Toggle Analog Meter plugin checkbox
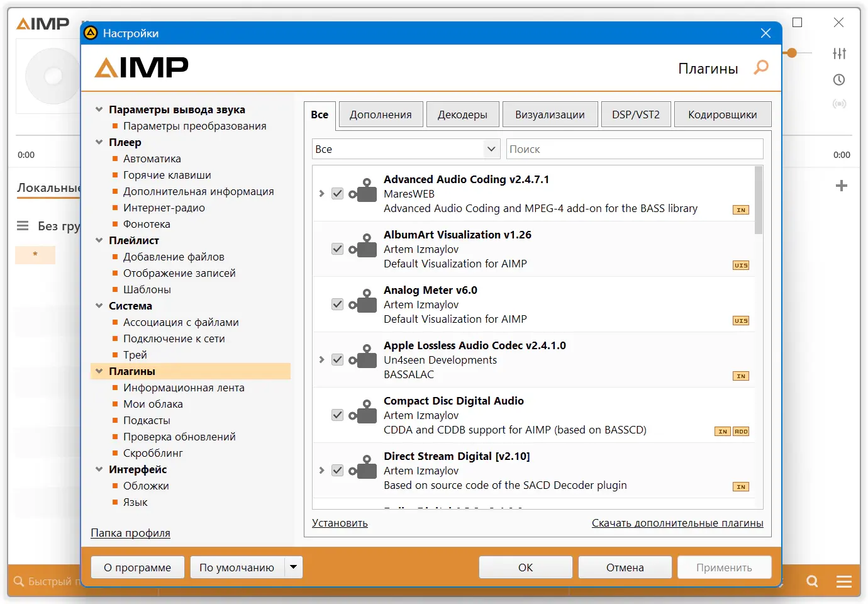Viewport: 868px width, 604px height. [338, 304]
